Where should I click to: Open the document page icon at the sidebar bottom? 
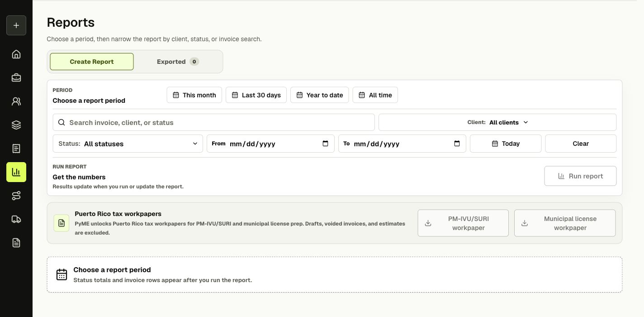pyautogui.click(x=16, y=243)
